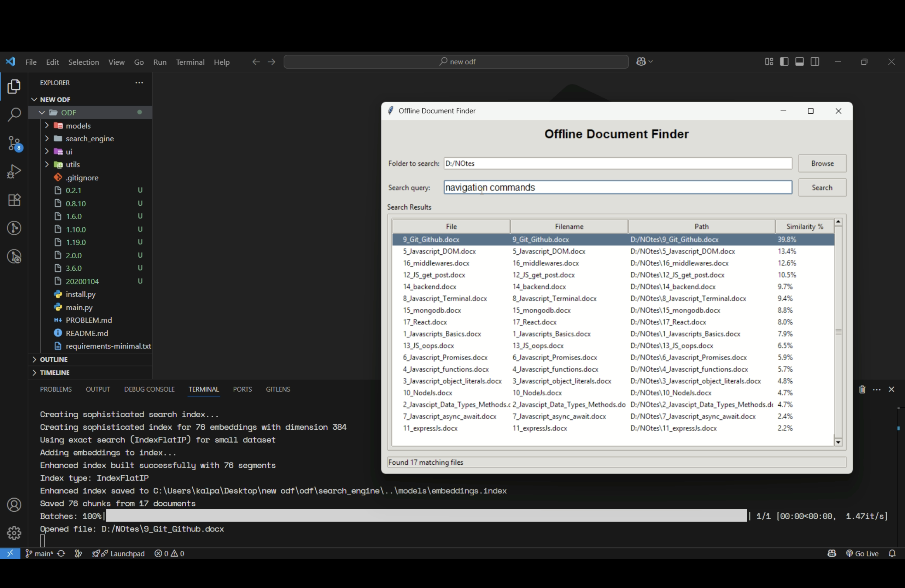
Task: Expand the TIMELINE section
Action: (90, 372)
